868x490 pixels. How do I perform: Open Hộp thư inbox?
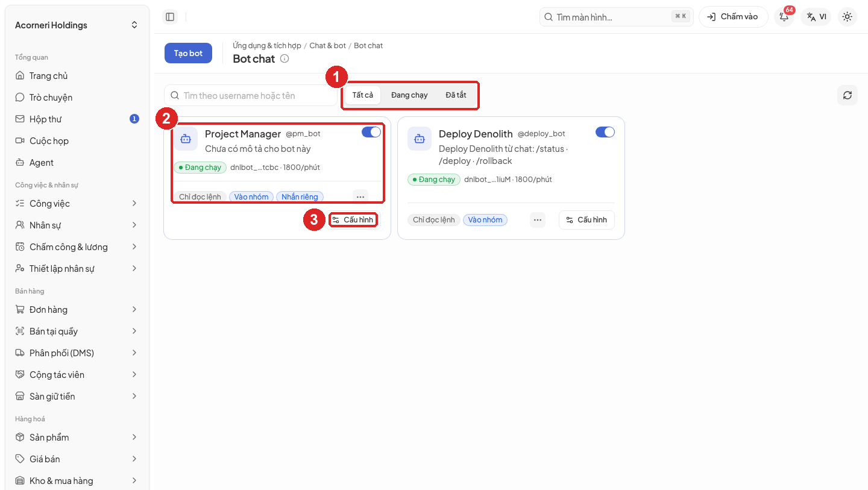[x=77, y=119]
